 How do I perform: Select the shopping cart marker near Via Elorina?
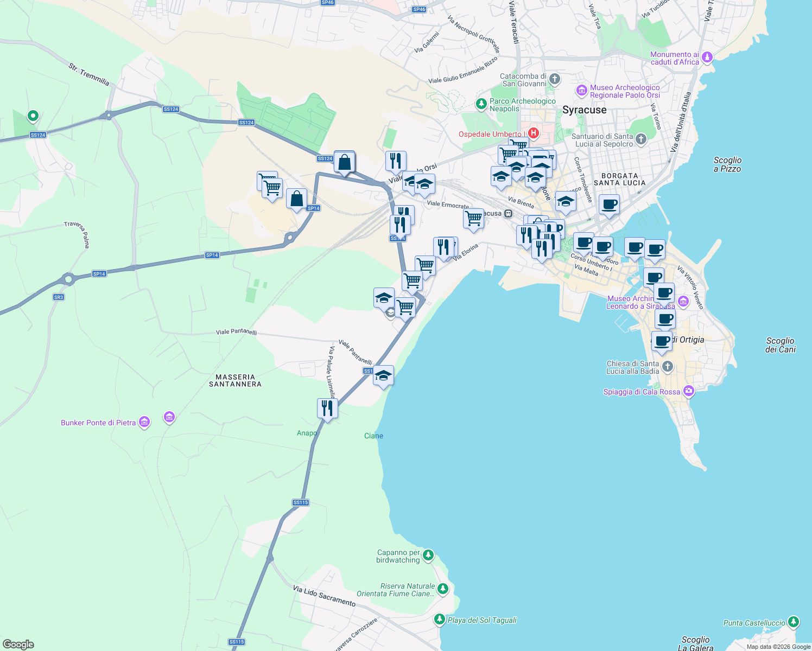click(426, 265)
